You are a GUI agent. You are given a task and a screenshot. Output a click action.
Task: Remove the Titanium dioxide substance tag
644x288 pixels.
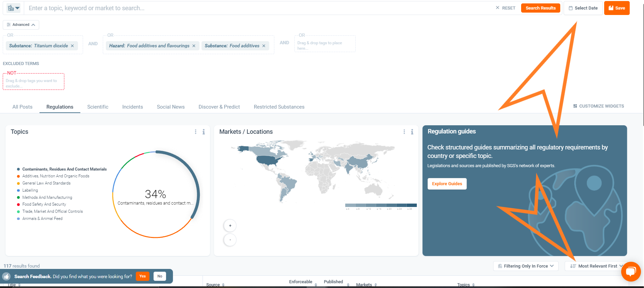(x=72, y=46)
